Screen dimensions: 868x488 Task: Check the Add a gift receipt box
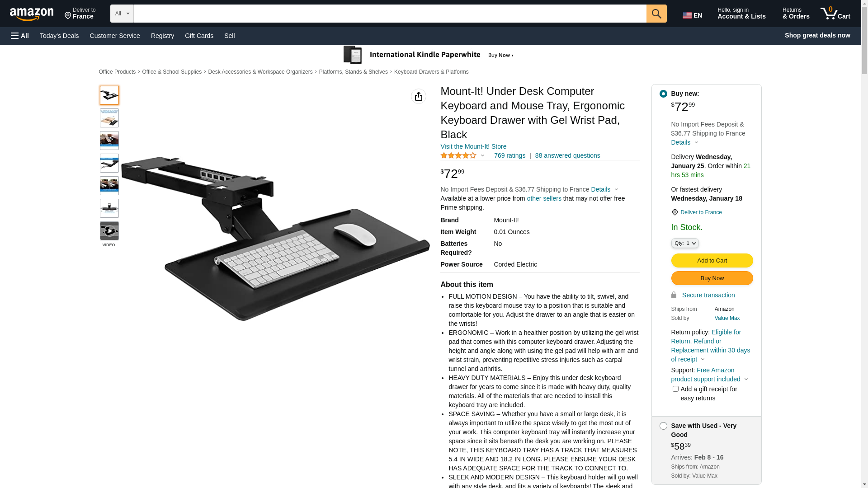pos(675,389)
